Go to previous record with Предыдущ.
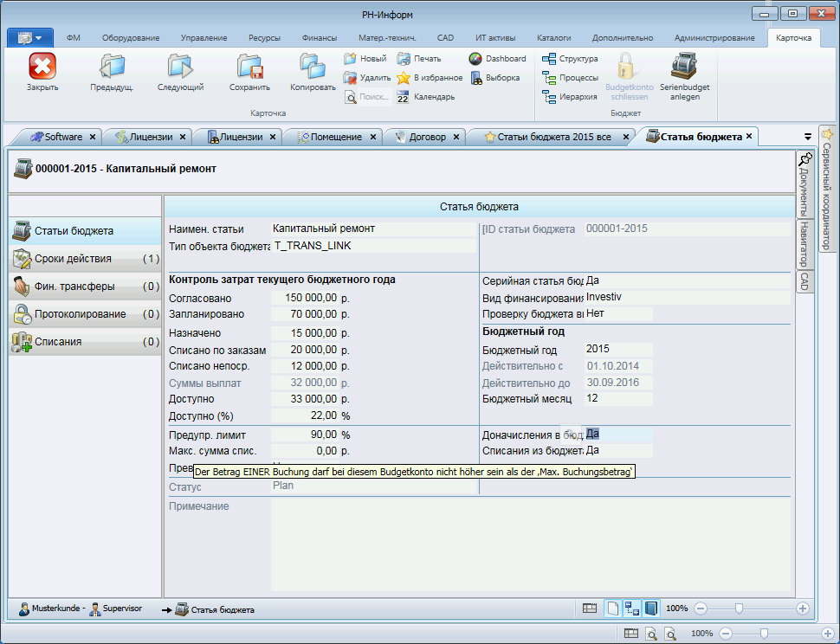The height and width of the screenshot is (644, 840). click(x=111, y=68)
